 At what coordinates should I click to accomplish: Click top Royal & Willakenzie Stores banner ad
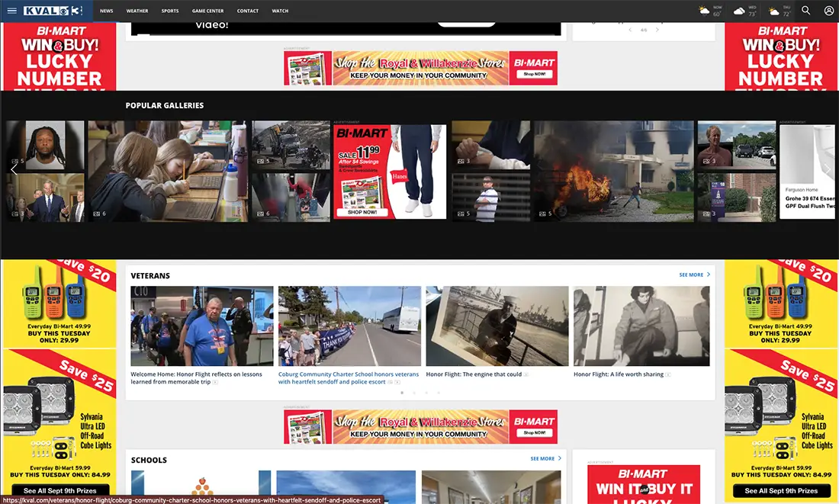pyautogui.click(x=420, y=68)
